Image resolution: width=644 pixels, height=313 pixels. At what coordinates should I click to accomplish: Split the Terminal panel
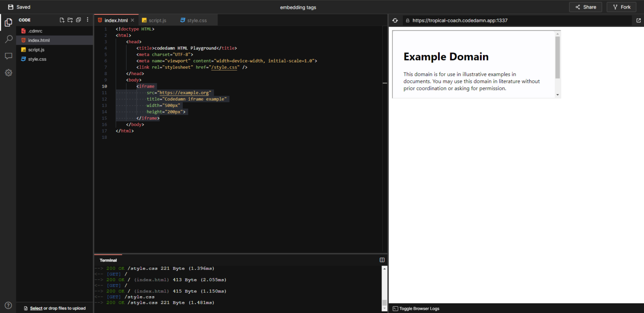(x=382, y=259)
